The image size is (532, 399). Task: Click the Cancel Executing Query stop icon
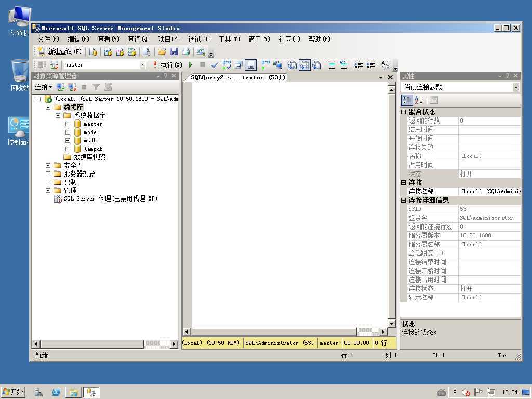202,64
